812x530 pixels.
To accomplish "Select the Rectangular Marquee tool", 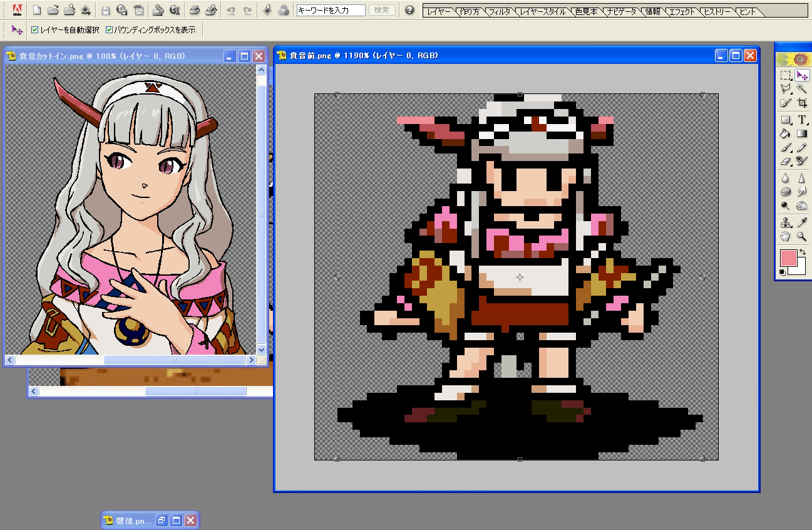I will click(x=785, y=75).
